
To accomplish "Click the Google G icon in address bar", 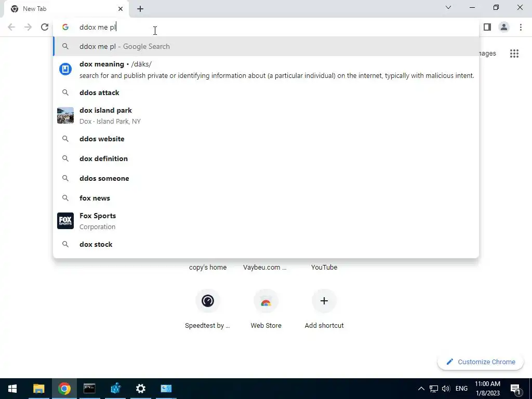I will 65,27.
